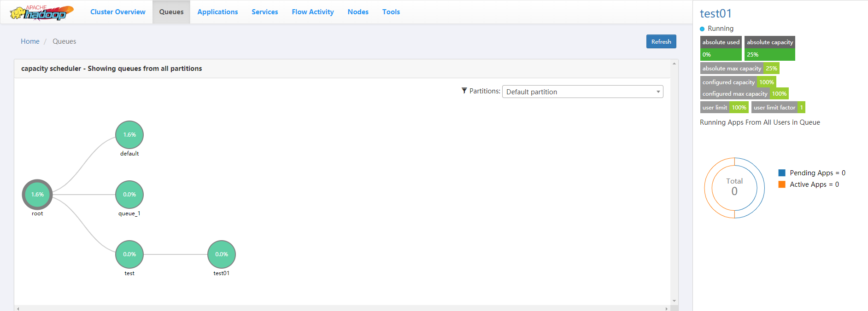Open the Services tab
This screenshot has height=311, width=868.
tap(265, 12)
